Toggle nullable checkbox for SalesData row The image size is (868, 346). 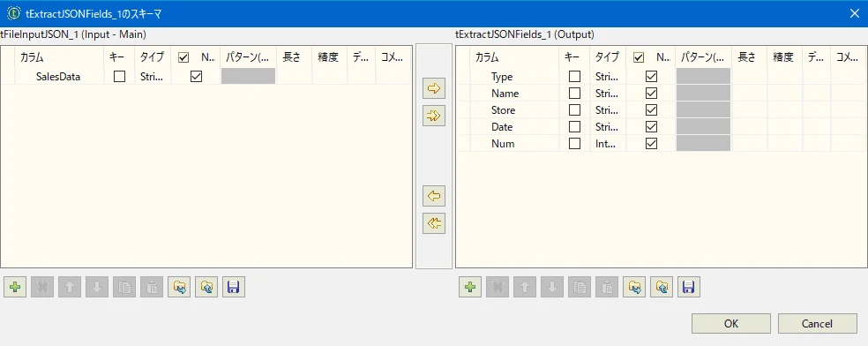click(x=196, y=77)
